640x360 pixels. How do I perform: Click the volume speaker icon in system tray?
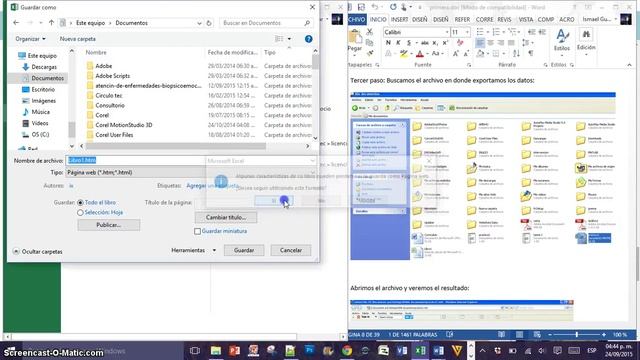[542, 351]
